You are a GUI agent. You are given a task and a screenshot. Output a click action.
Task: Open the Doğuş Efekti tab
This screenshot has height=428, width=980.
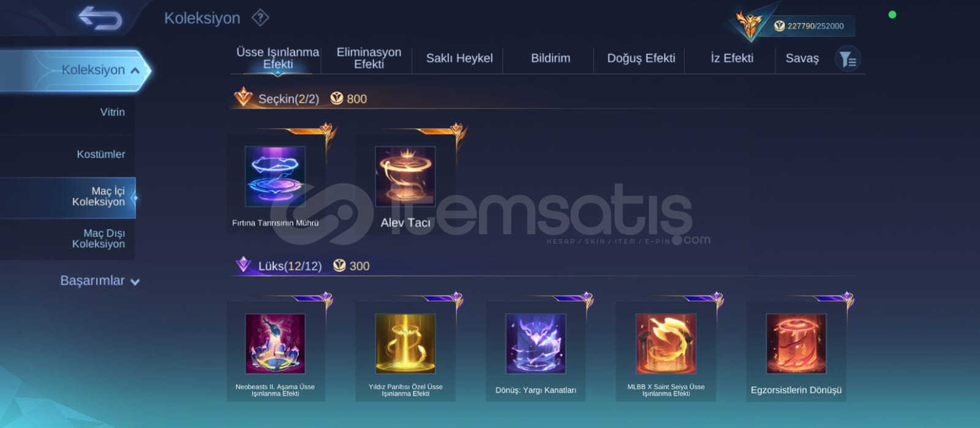pyautogui.click(x=641, y=58)
